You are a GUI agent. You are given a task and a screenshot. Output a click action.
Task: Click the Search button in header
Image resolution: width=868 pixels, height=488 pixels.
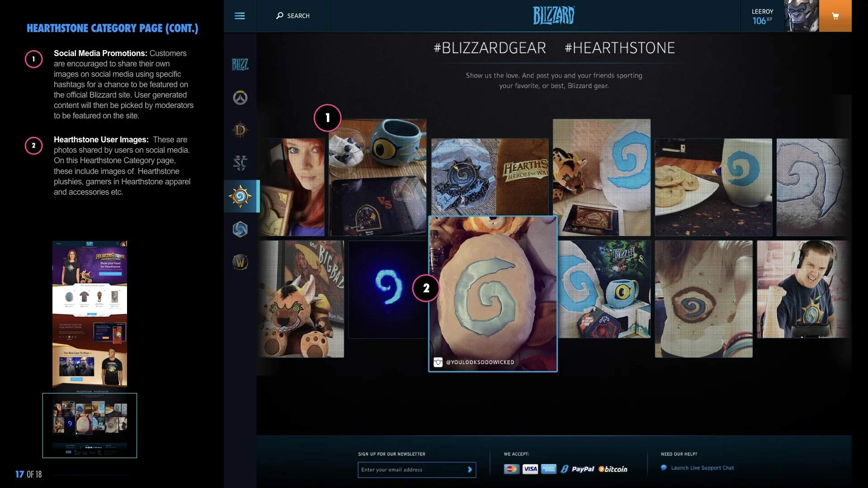click(x=293, y=16)
